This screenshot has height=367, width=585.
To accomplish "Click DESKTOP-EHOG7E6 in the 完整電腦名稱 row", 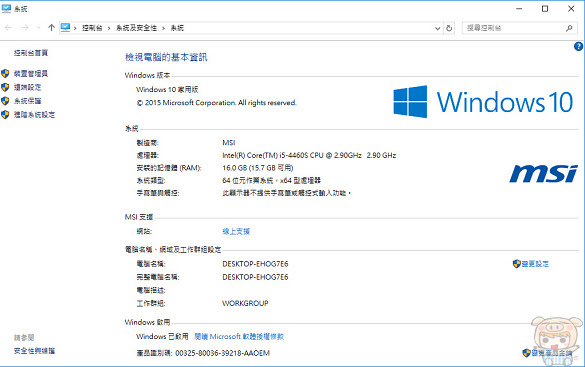I will 255,277.
